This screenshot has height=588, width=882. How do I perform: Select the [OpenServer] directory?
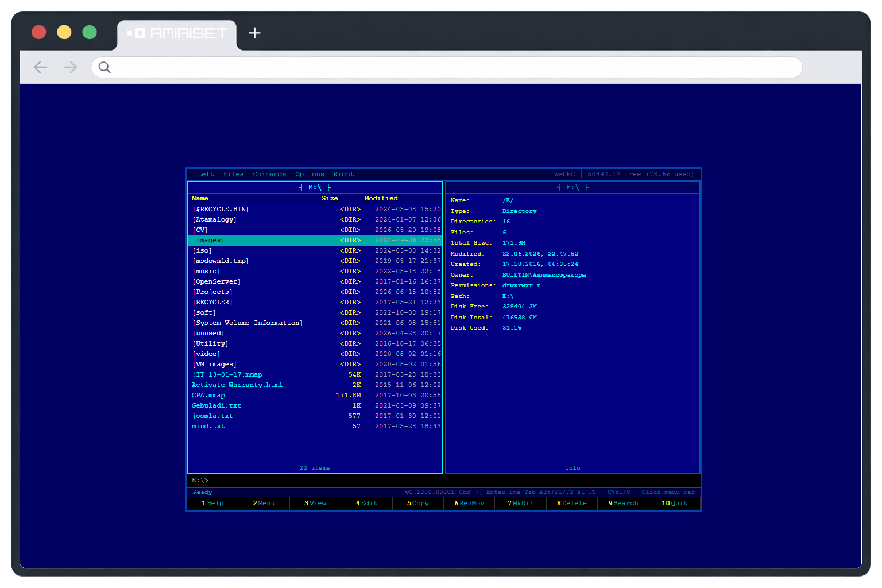coord(315,282)
